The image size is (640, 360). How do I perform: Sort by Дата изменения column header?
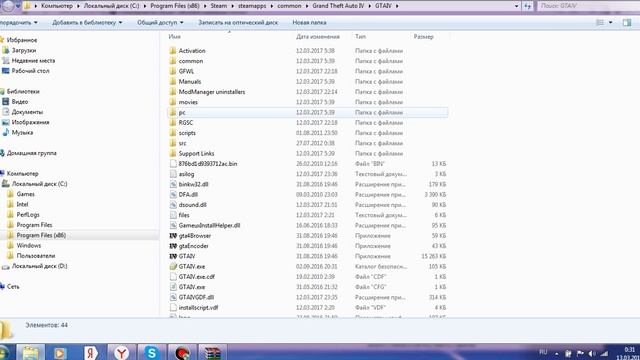pos(318,37)
